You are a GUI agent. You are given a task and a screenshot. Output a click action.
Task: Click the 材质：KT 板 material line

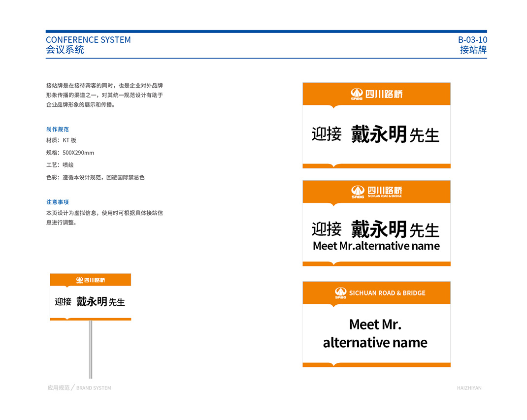[x=61, y=140]
